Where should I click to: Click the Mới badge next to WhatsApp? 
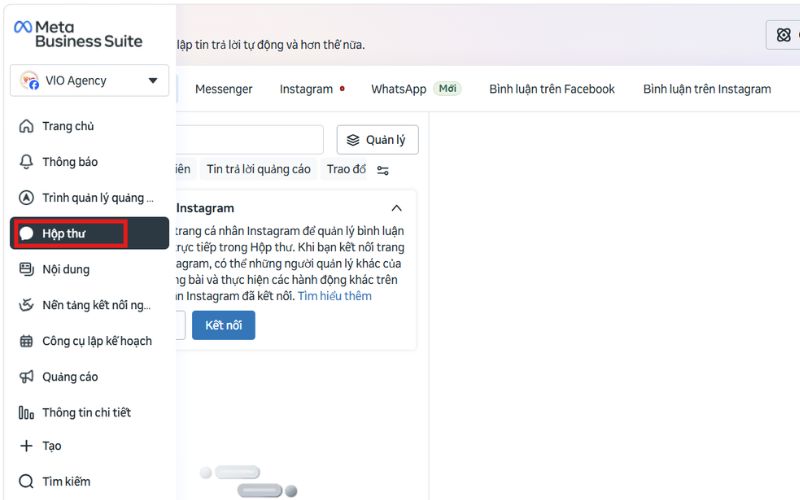[x=447, y=89]
